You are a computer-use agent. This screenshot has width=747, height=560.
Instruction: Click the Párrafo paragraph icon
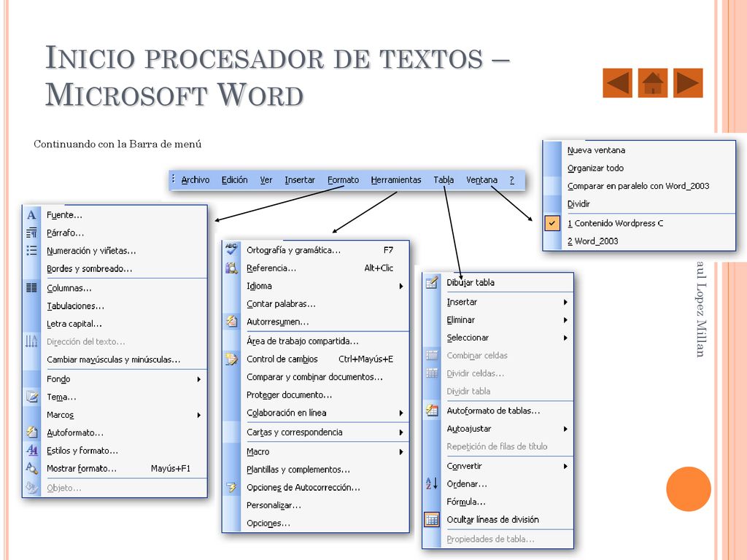pyautogui.click(x=31, y=233)
